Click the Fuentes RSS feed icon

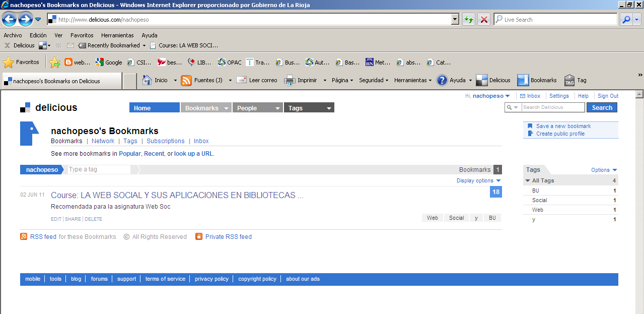click(186, 80)
